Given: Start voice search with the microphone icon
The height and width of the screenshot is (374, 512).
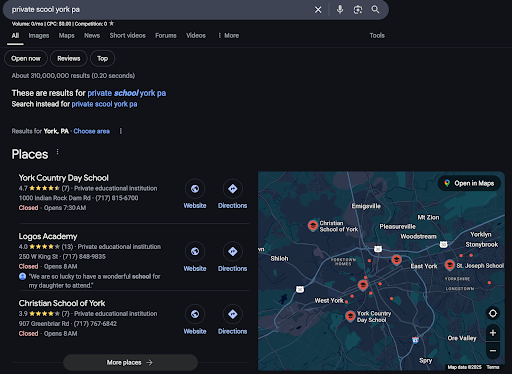Looking at the screenshot, I should pyautogui.click(x=340, y=9).
